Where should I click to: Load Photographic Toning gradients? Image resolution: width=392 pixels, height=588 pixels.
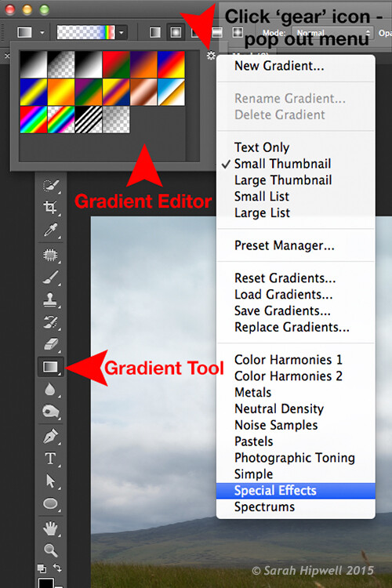(296, 458)
